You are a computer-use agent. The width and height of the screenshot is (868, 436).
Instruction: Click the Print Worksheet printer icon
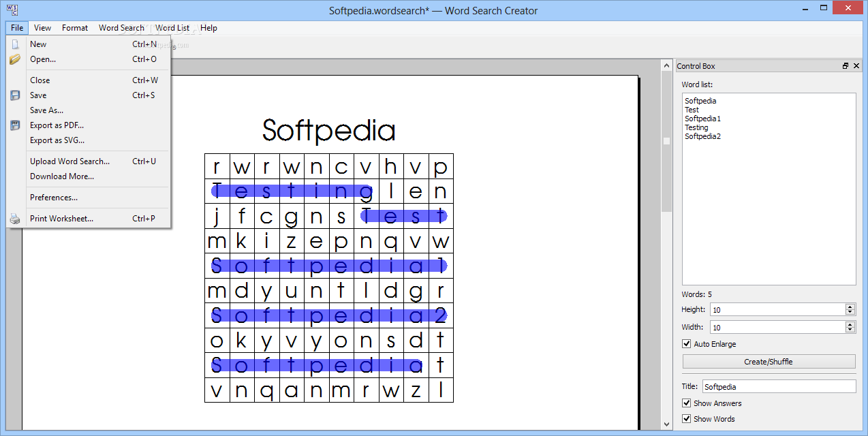(15, 219)
